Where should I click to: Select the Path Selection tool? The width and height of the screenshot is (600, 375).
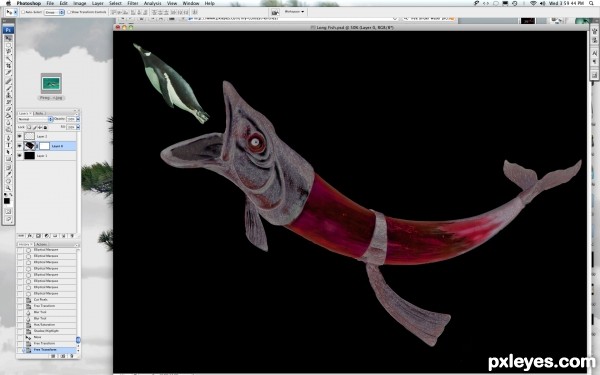(8, 152)
